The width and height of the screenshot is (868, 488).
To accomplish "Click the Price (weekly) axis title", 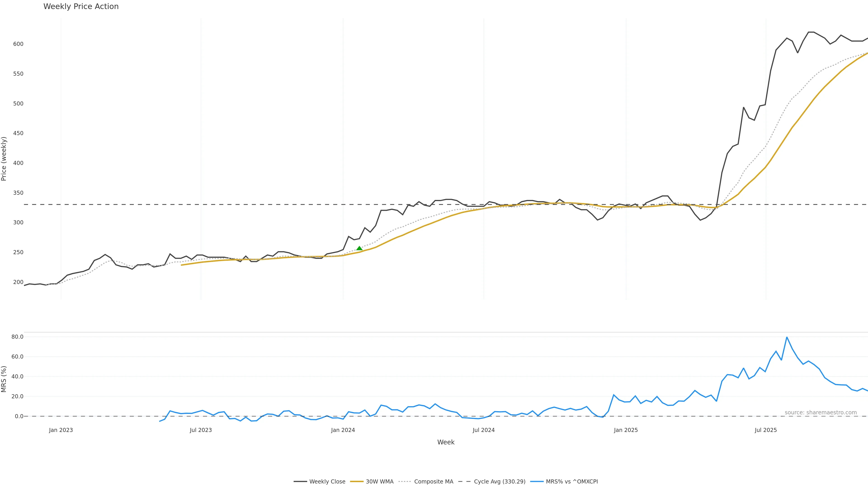I will click(4, 159).
